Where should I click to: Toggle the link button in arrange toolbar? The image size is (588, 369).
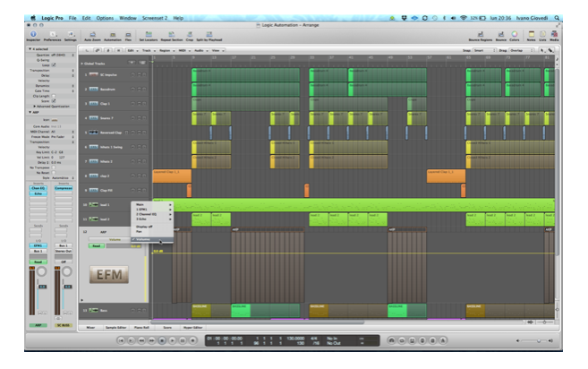click(x=98, y=50)
